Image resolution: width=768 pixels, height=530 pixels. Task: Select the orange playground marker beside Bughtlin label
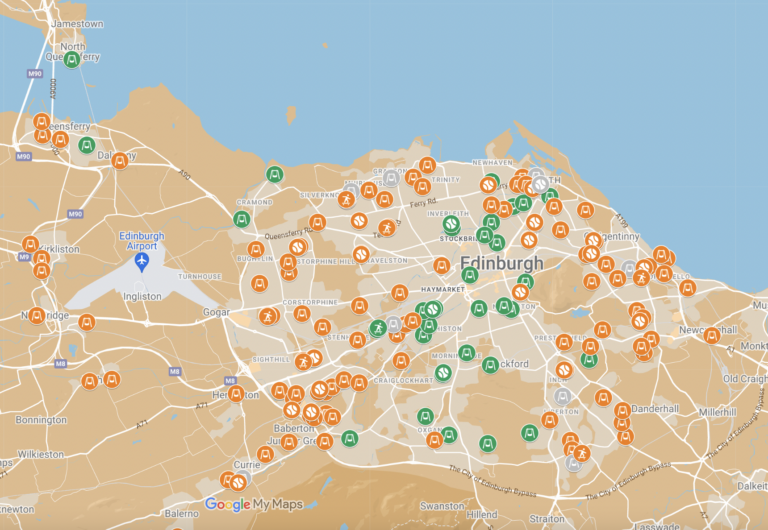coord(256,249)
